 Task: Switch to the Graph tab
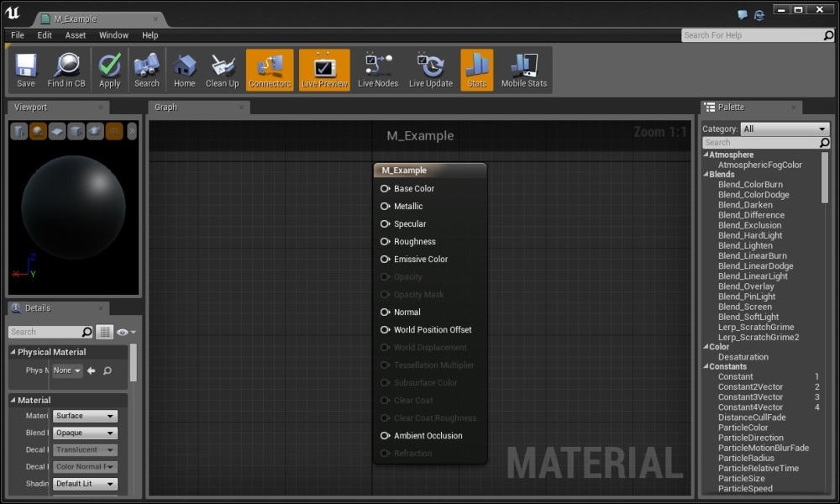coord(165,107)
